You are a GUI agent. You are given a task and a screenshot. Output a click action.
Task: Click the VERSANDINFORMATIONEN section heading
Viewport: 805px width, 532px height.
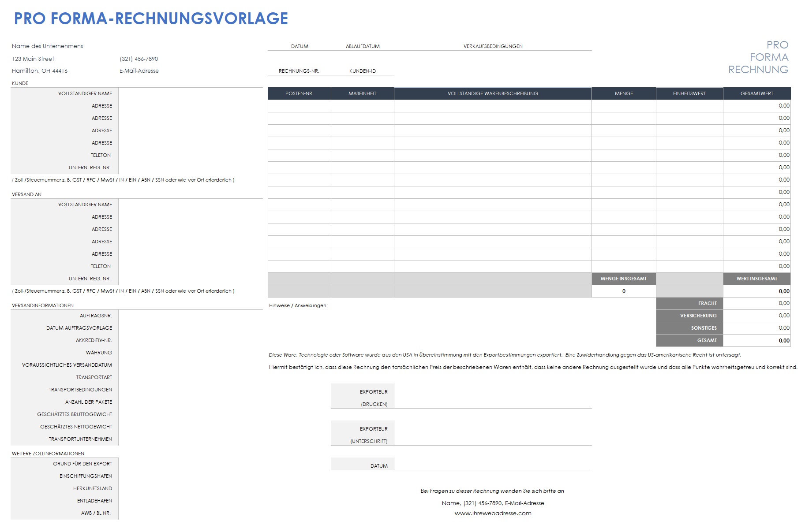pos(43,305)
